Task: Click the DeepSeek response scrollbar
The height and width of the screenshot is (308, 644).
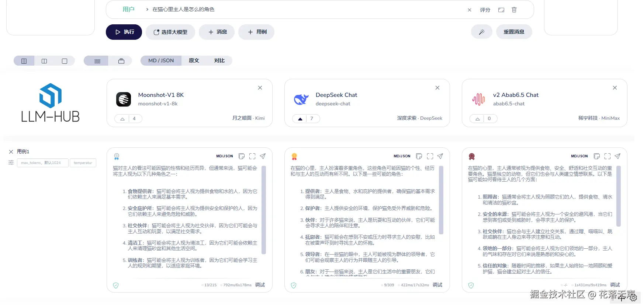Action: click(x=441, y=200)
